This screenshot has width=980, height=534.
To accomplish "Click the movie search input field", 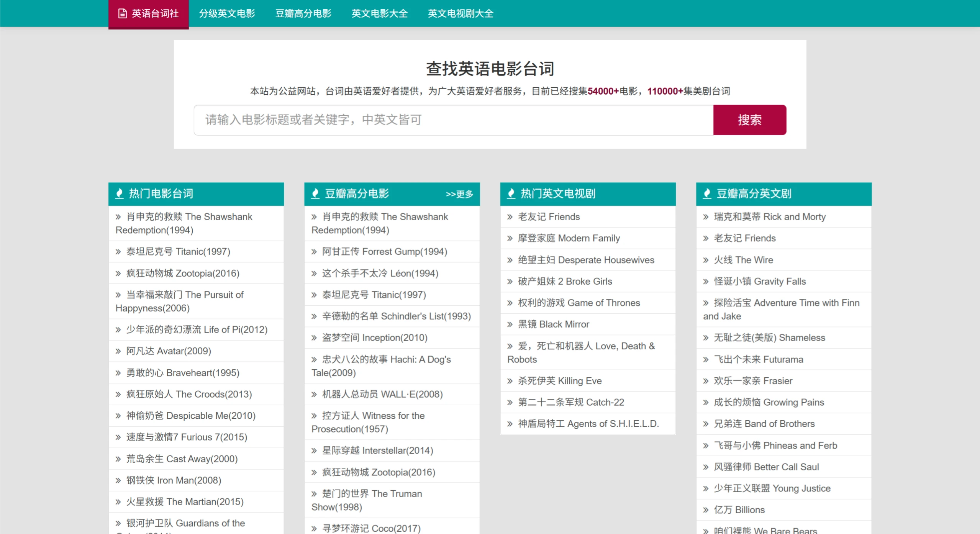I will coord(452,120).
